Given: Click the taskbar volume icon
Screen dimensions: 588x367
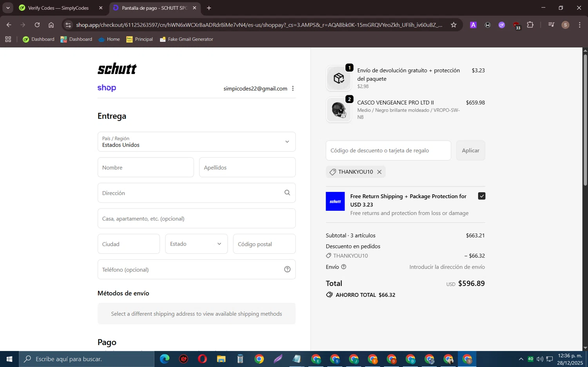Looking at the screenshot, I should [540, 359].
